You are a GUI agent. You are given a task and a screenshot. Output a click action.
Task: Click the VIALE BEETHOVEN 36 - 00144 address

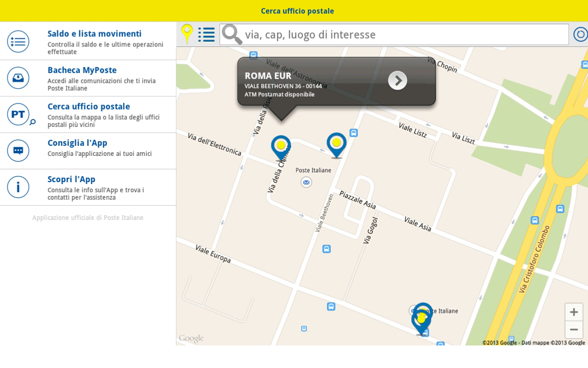click(283, 86)
